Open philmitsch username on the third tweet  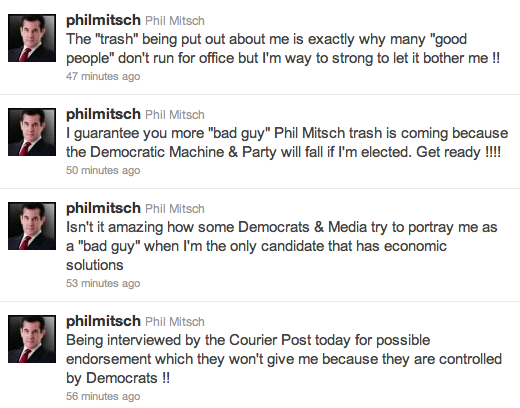(103, 208)
